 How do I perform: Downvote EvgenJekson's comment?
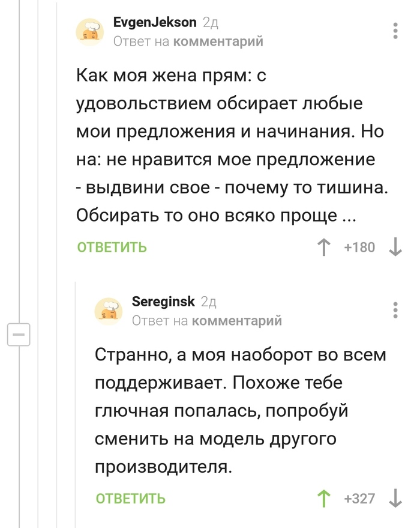[395, 247]
